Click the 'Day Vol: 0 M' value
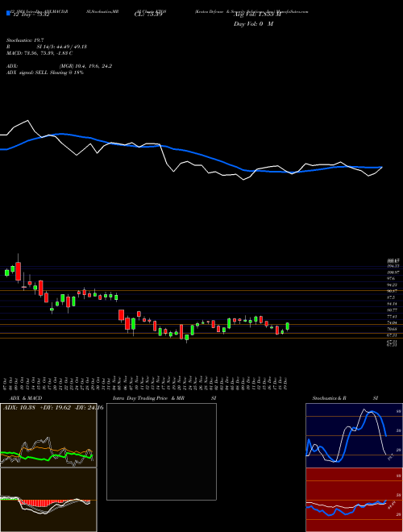Screen dimensions: 403x532 click(253, 24)
